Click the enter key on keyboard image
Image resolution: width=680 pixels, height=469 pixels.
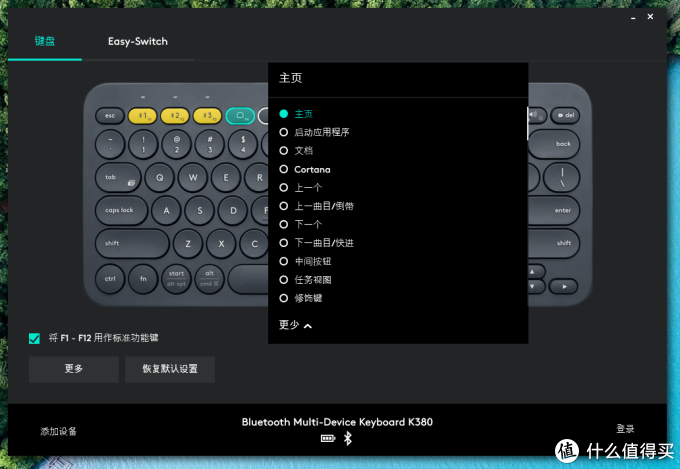(x=554, y=210)
